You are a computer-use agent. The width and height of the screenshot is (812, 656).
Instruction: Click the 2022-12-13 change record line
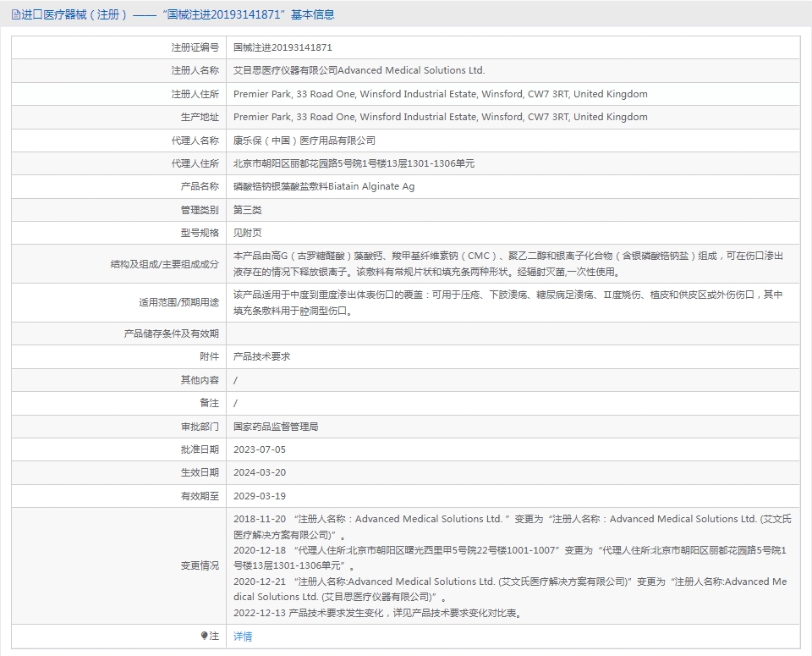pos(378,613)
